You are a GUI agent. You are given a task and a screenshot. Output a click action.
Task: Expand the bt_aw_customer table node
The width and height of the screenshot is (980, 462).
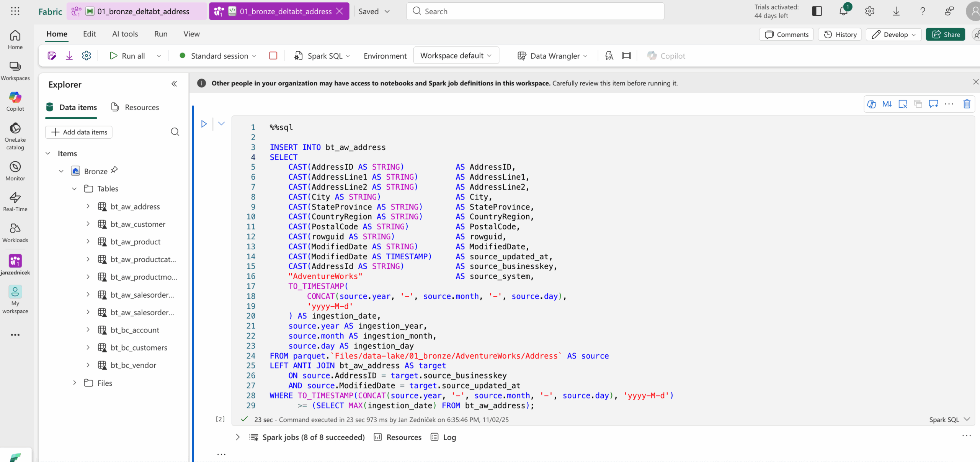point(88,224)
